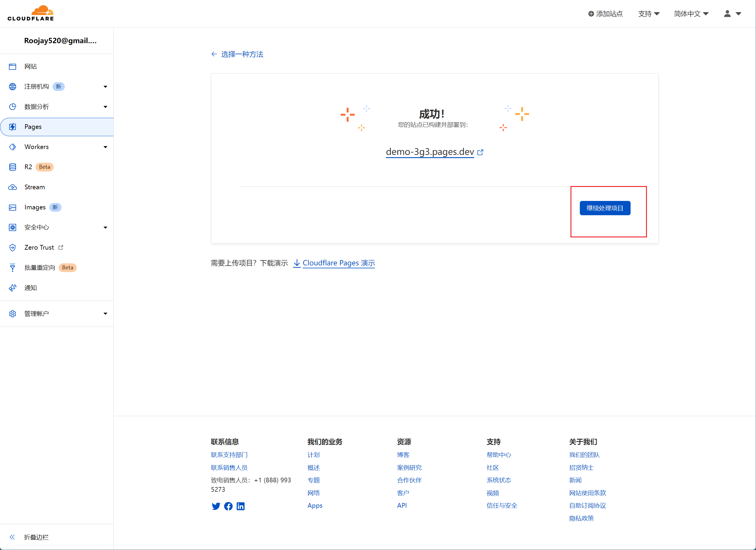Click the Stream cloud icon in sidebar
The height and width of the screenshot is (550, 756).
13,187
